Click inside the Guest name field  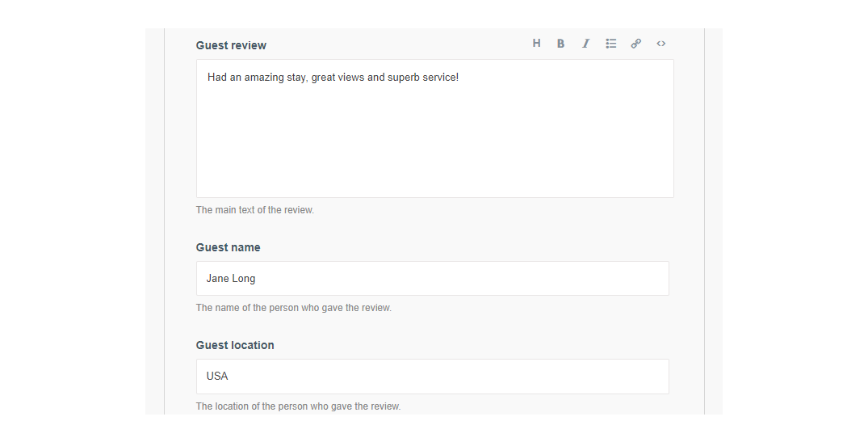coord(432,279)
